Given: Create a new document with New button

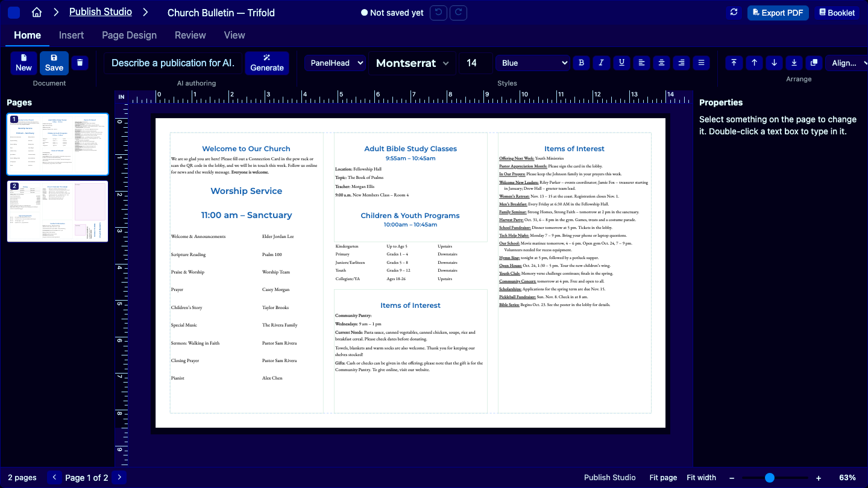Looking at the screenshot, I should click(24, 63).
